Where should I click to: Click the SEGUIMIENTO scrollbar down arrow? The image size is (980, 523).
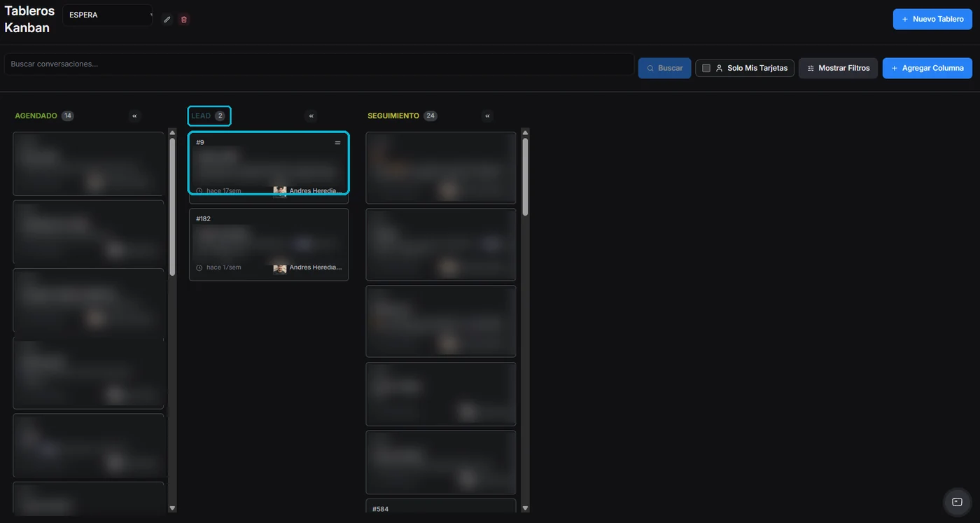tap(526, 508)
